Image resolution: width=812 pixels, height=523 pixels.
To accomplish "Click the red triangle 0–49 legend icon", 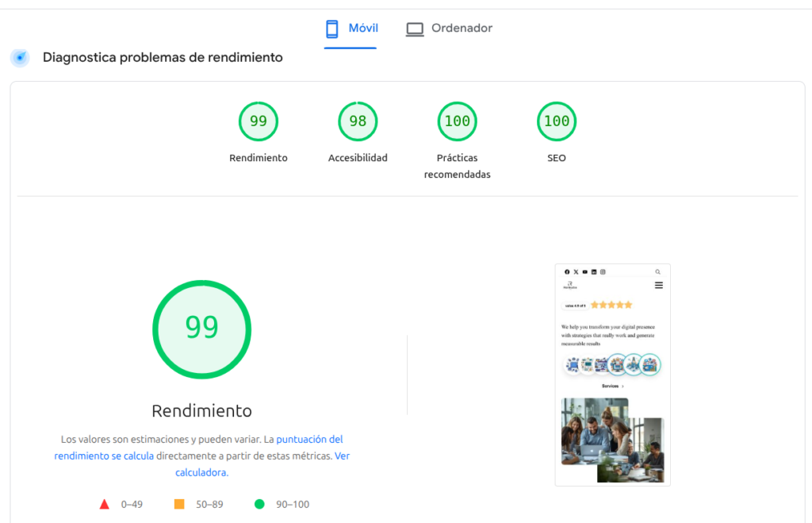I will [x=105, y=504].
